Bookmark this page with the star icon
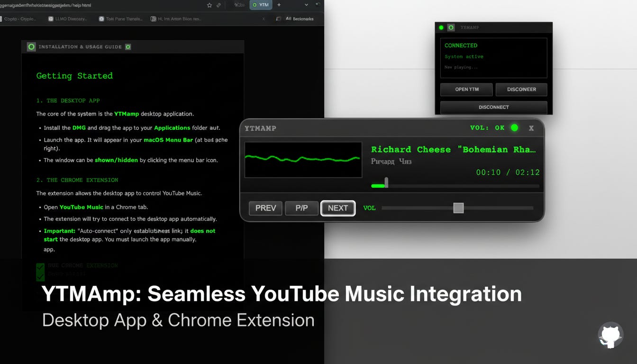The height and width of the screenshot is (364, 637). pos(209,5)
